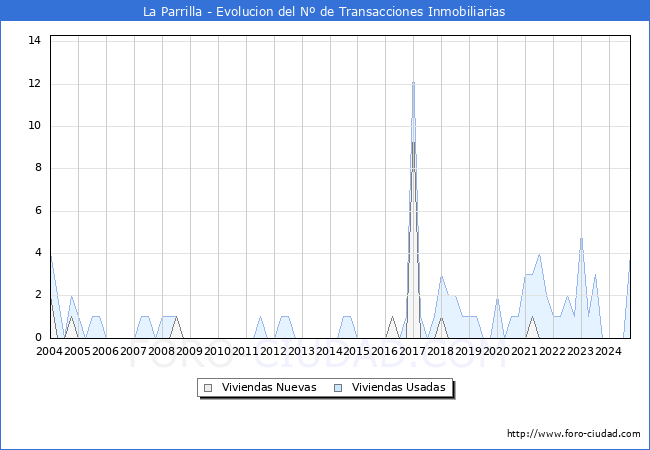Click the 2014 x-axis label
Screen dimensions: 650x450
[x=329, y=351]
